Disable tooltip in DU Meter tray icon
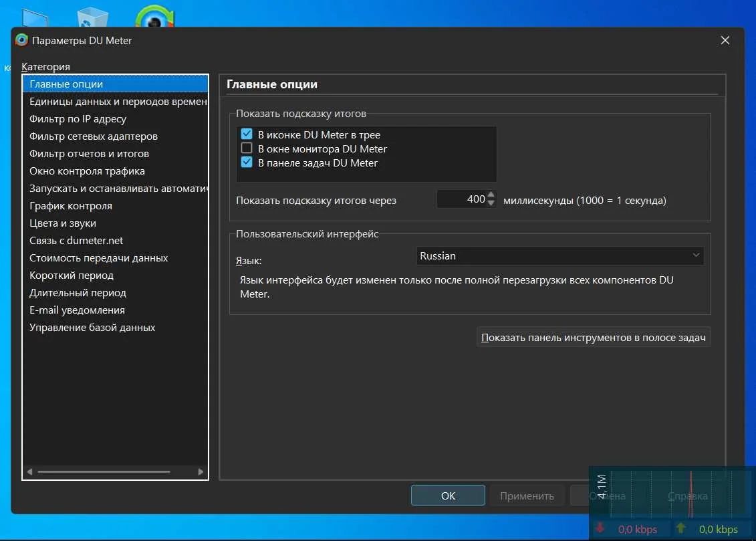This screenshot has width=756, height=541. [x=247, y=134]
